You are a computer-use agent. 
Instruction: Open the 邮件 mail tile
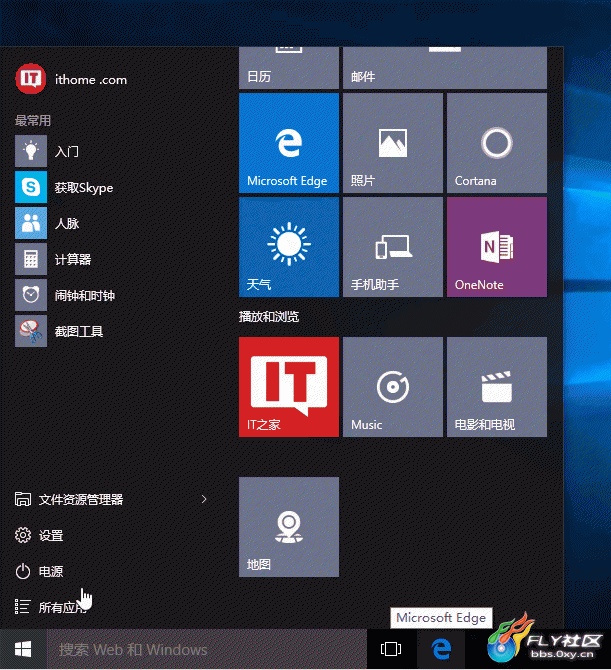point(445,68)
